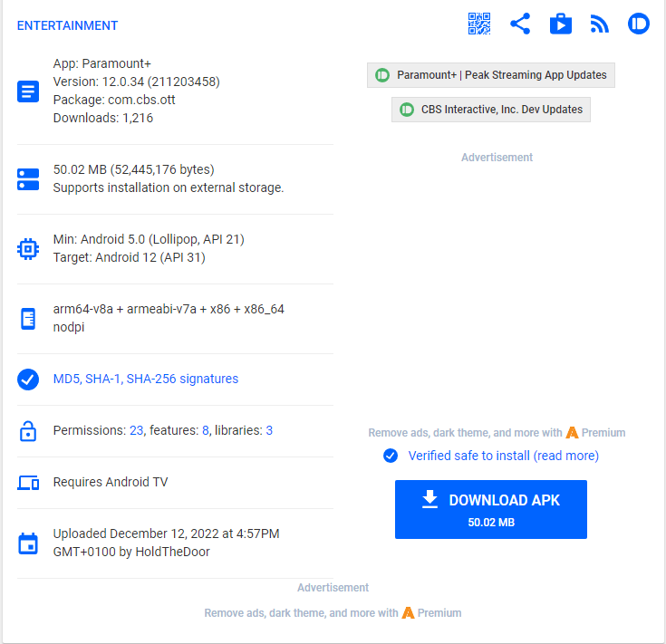Click the permissions lock icon

tap(28, 431)
